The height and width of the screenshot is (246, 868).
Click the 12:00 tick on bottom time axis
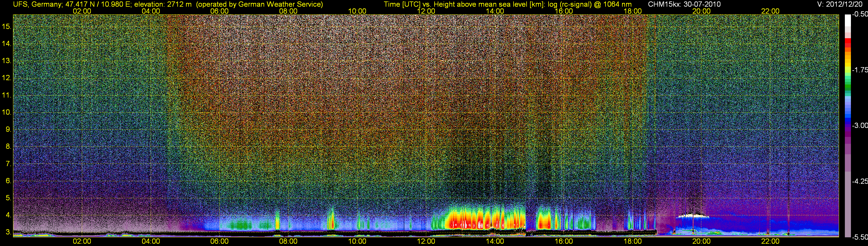426,241
